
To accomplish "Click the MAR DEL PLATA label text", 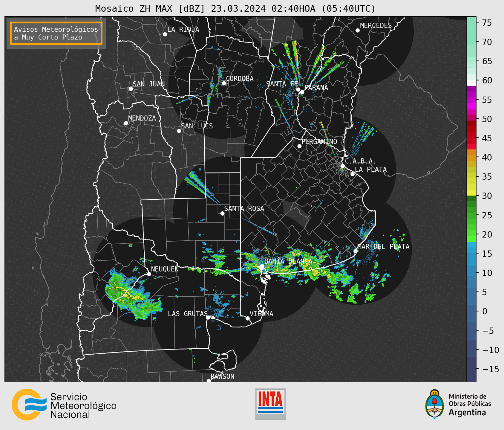I will 383,247.
